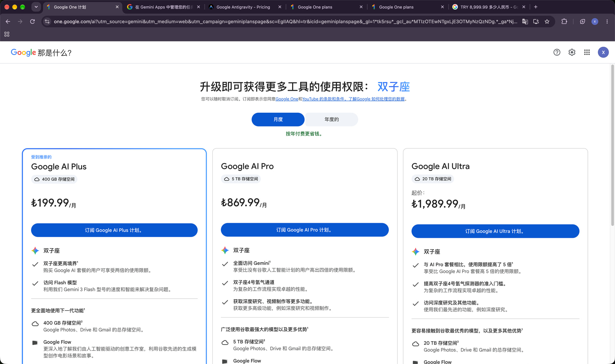
Task: Bookmark this page with the star icon
Action: click(x=547, y=21)
